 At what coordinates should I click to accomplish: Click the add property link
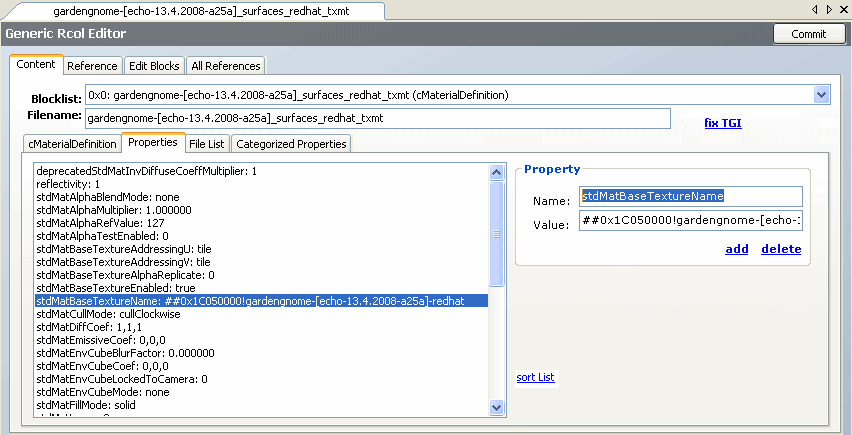pyautogui.click(x=737, y=249)
